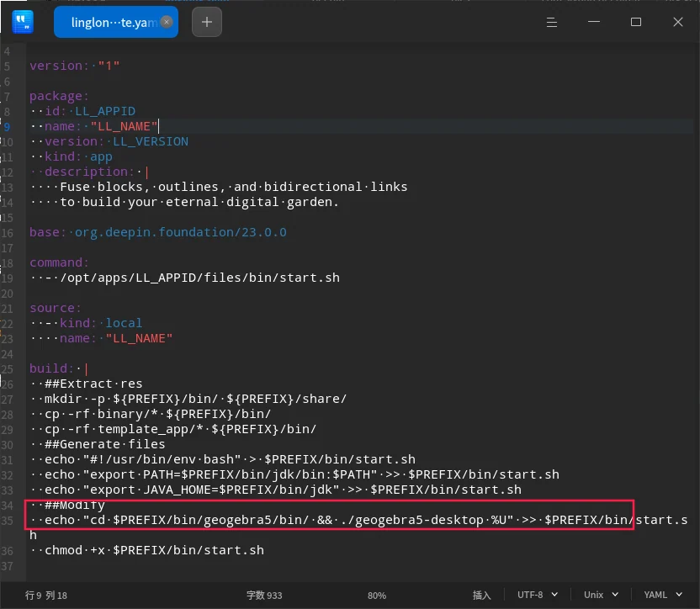Open the hamburger main menu
The height and width of the screenshot is (609, 700).
coord(552,23)
